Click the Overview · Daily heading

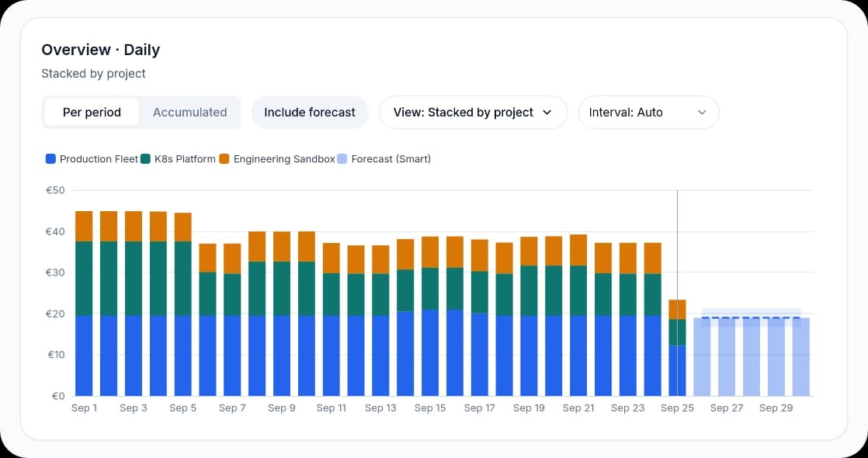pyautogui.click(x=101, y=50)
